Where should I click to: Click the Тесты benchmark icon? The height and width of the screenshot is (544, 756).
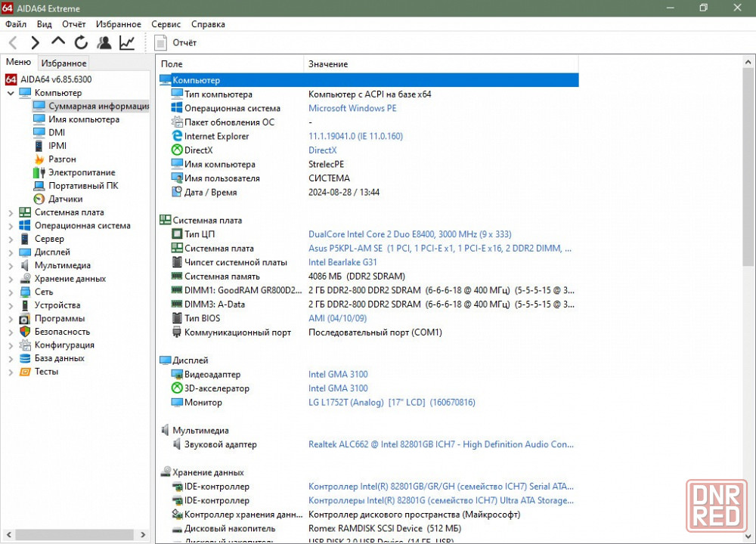pyautogui.click(x=25, y=372)
